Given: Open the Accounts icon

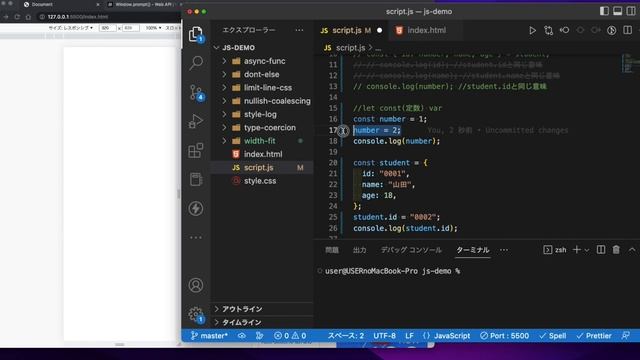Looking at the screenshot, I should point(196,285).
